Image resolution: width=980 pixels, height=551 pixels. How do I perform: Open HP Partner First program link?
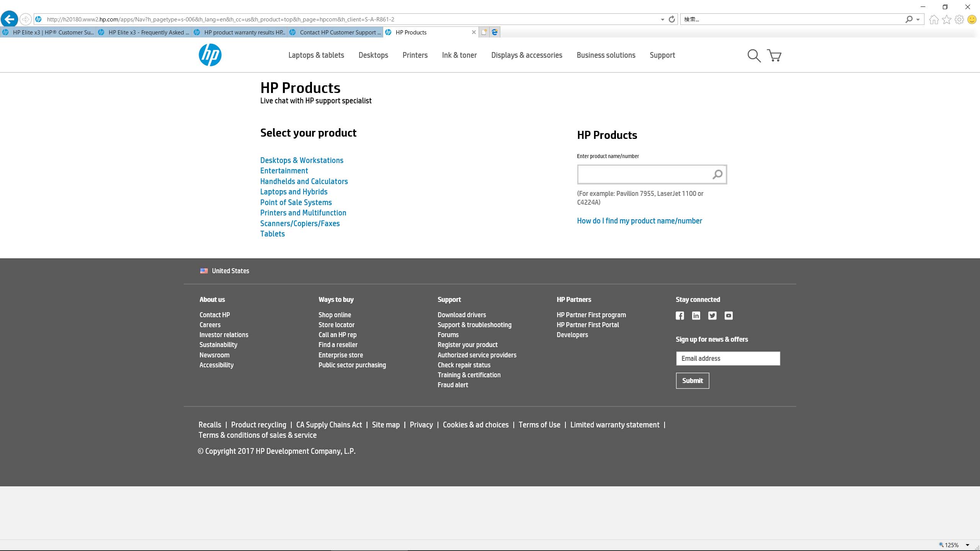[591, 315]
